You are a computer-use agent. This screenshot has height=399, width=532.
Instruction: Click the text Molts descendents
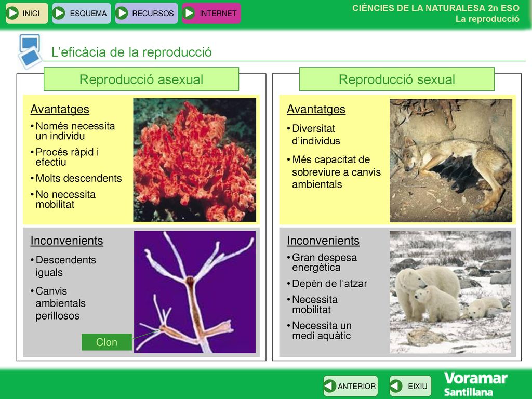pyautogui.click(x=78, y=178)
